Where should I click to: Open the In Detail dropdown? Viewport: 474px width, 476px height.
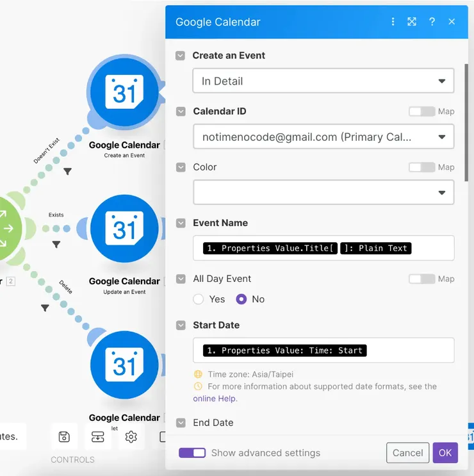[x=323, y=81]
